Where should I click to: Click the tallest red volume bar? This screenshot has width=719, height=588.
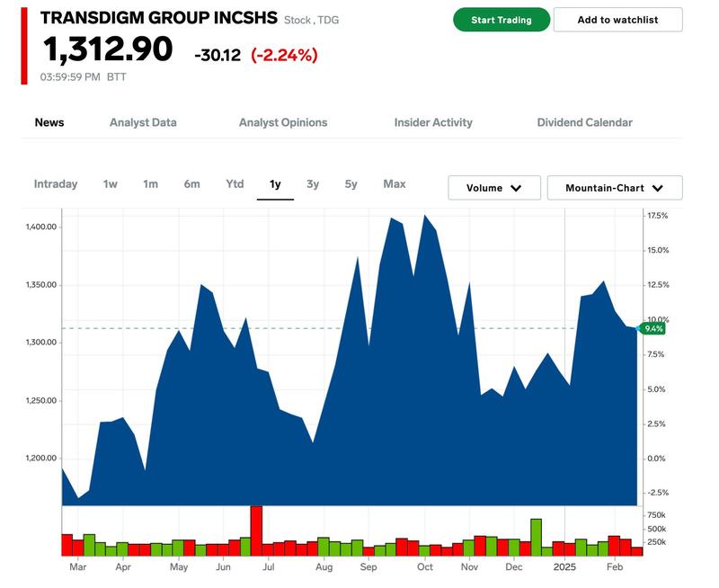(x=256, y=530)
